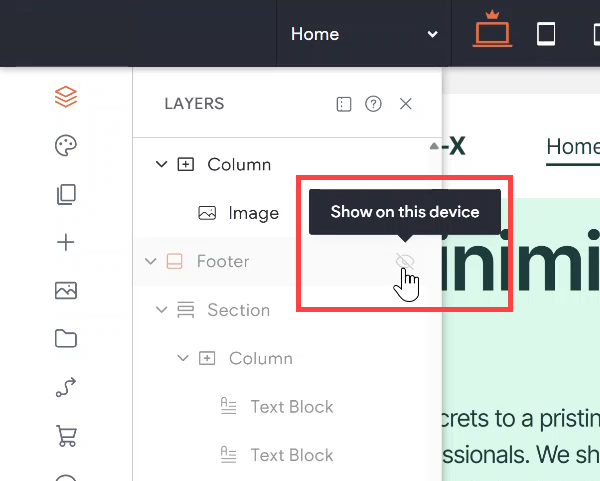Viewport: 600px width, 481px height.
Task: Switch to desktop device view
Action: pyautogui.click(x=492, y=33)
